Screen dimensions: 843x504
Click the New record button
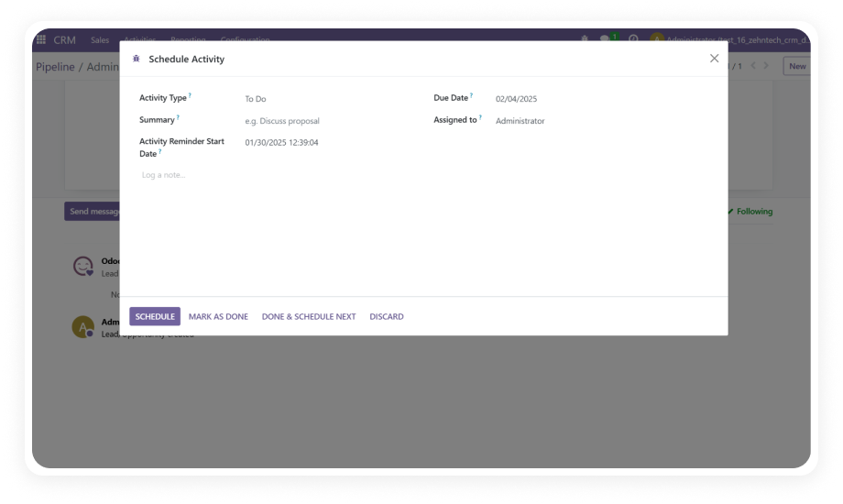coord(797,66)
